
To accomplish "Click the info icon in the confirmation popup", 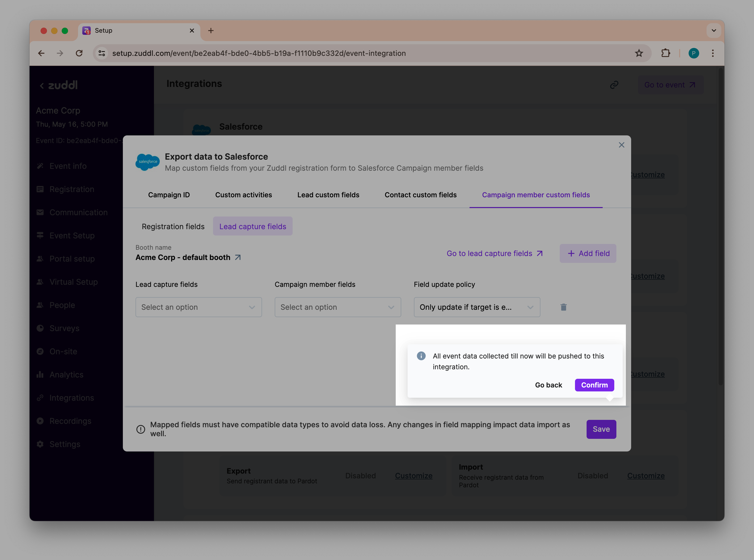I will click(421, 356).
